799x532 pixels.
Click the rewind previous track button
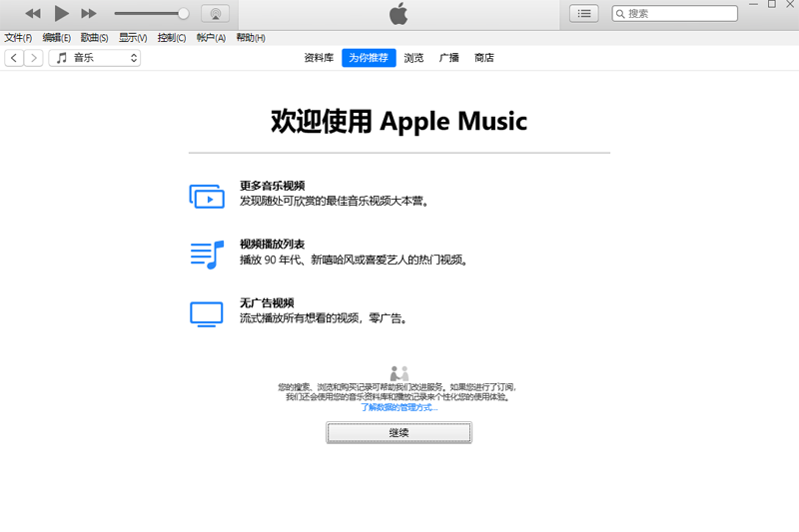tap(33, 14)
